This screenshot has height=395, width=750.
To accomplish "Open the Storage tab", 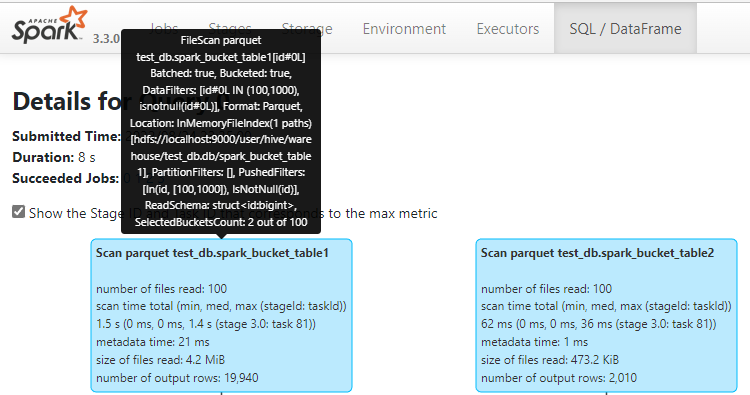I will [327, 29].
